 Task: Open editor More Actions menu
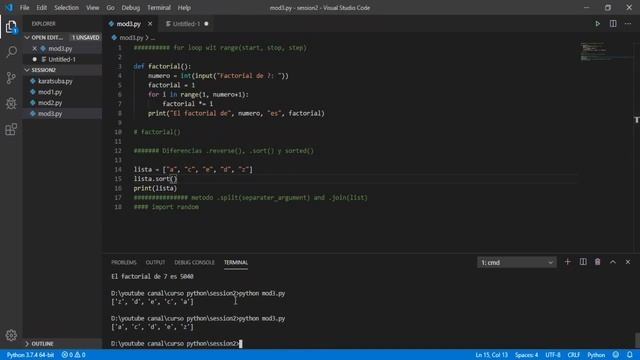point(628,24)
